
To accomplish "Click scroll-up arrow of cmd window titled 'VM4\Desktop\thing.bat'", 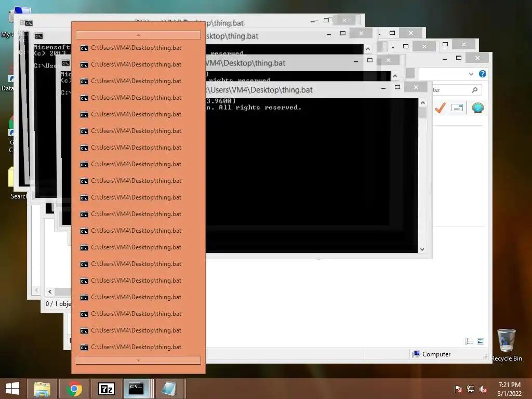I will click(x=395, y=76).
